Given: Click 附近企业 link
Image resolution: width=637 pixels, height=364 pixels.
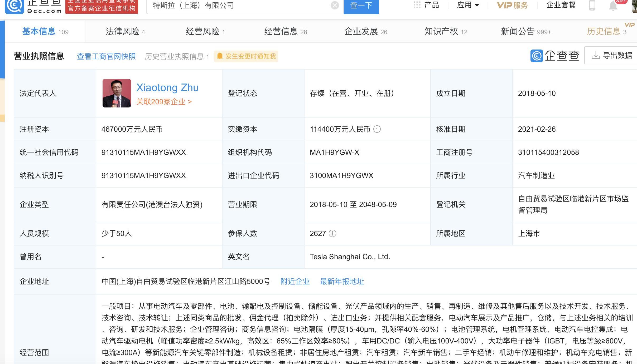Looking at the screenshot, I should pyautogui.click(x=295, y=282).
